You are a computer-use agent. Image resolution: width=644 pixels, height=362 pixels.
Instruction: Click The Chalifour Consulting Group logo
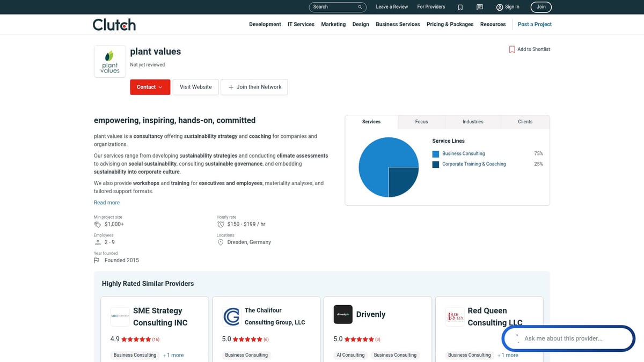click(231, 316)
